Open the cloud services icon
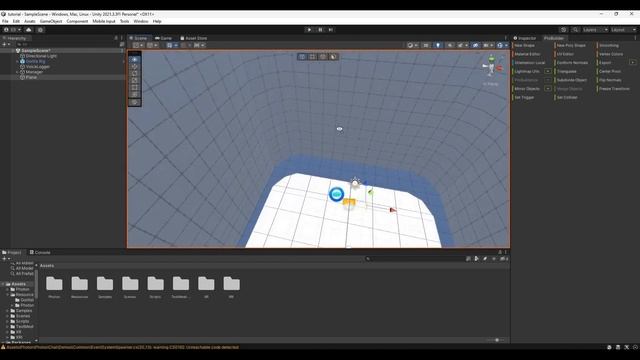The image size is (640, 360). [28, 30]
